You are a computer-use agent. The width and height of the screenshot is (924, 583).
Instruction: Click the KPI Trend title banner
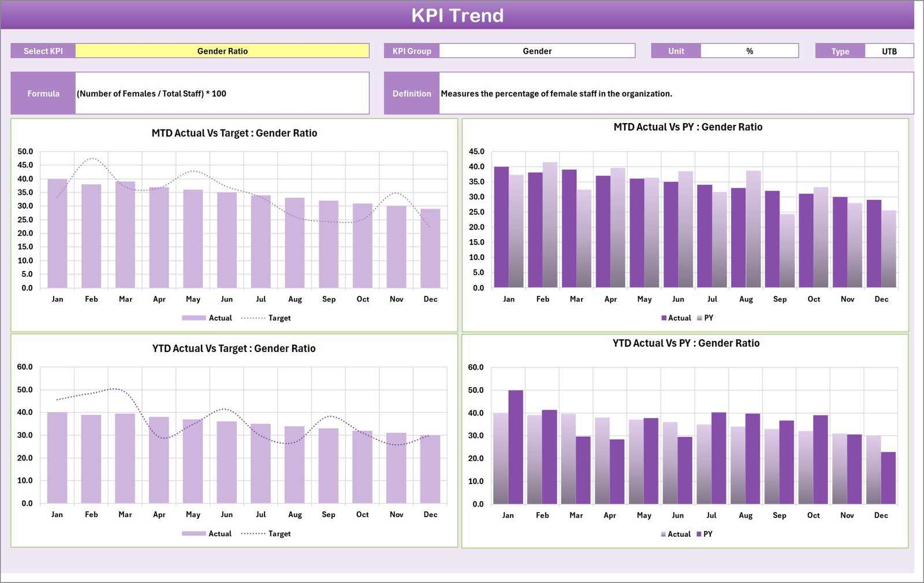click(x=458, y=16)
